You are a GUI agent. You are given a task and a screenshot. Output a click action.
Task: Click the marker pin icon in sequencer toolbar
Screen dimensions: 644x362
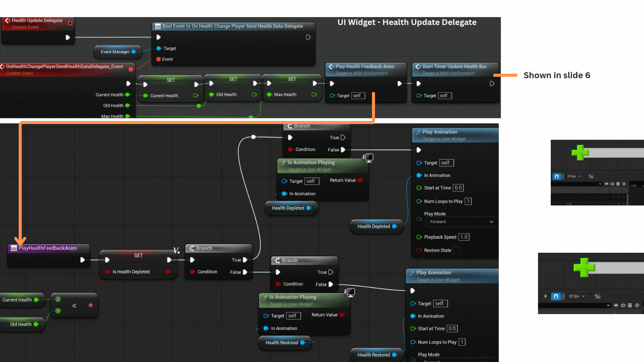tap(545, 296)
